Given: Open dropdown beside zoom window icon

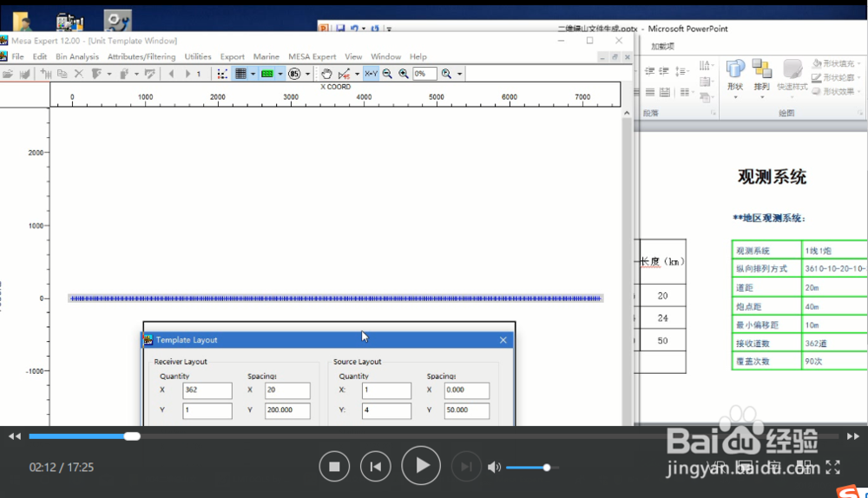Looking at the screenshot, I should coord(459,74).
